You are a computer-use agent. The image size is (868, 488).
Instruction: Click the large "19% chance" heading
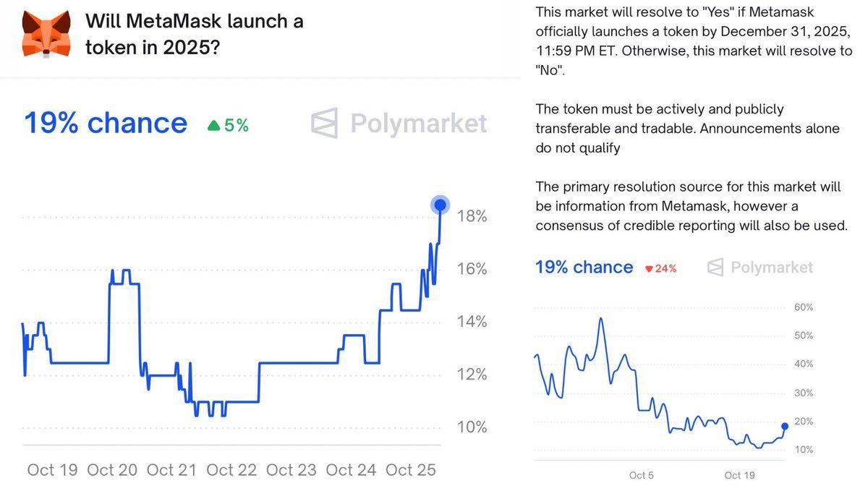point(106,124)
